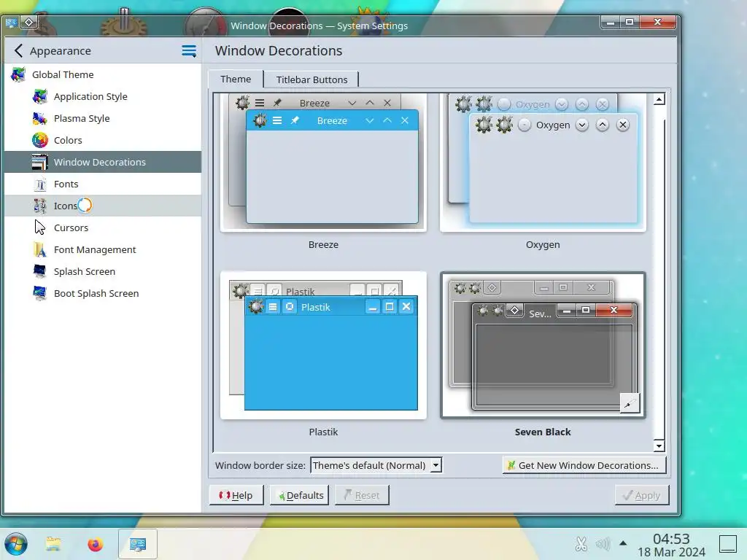Screen dimensions: 747x560
Task: Click the Seven Black decoration label
Action: click(543, 432)
